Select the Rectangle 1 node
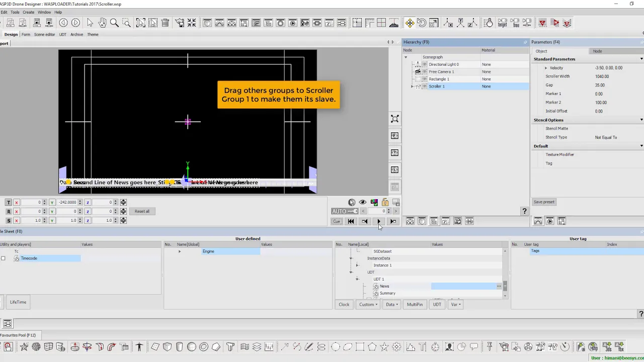This screenshot has height=362, width=644. (439, 79)
